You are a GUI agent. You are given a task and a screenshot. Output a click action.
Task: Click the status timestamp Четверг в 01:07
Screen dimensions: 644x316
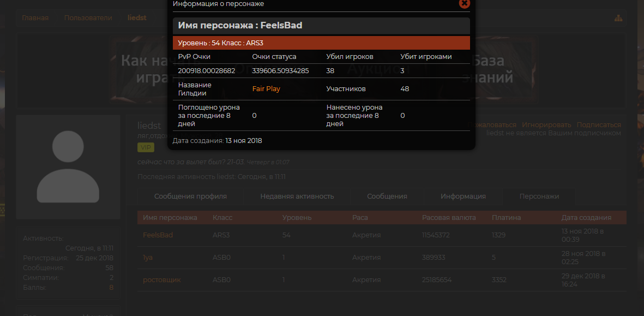[268, 163]
